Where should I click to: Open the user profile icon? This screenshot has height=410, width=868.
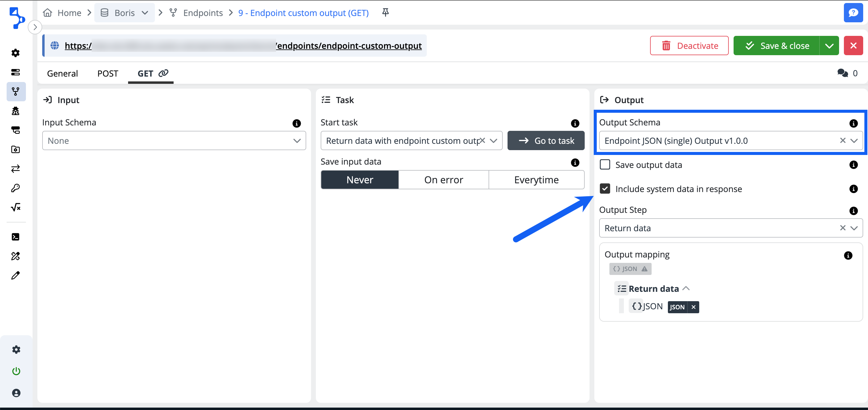pos(16,393)
